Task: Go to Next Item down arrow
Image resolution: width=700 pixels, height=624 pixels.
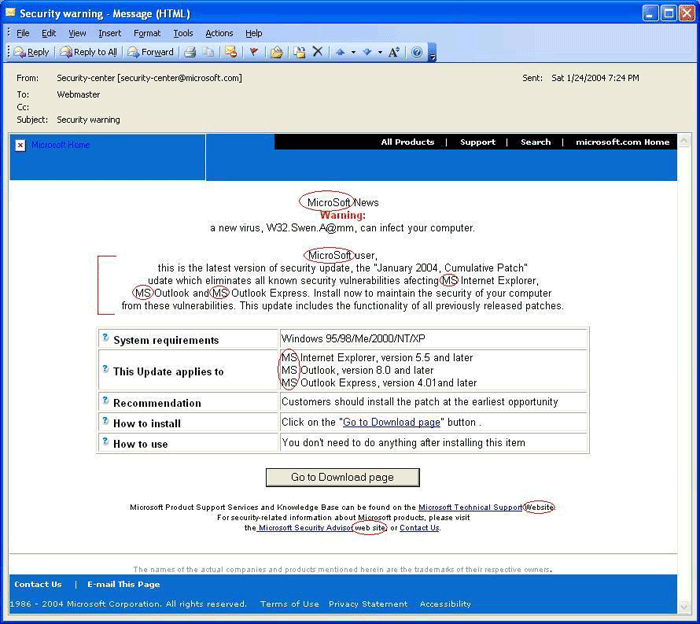Action: coord(367,52)
